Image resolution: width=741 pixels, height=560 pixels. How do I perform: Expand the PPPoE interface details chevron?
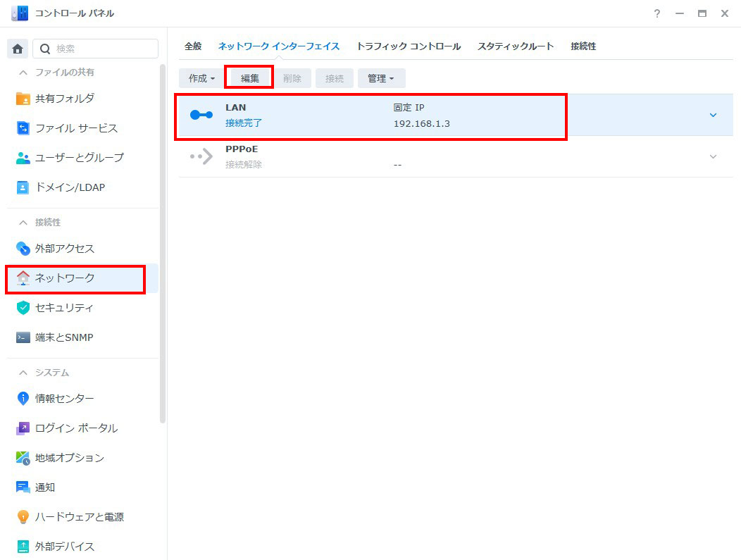713,156
